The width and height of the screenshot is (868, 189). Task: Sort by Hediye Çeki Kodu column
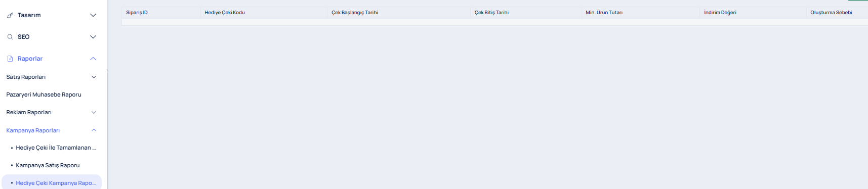pos(225,13)
